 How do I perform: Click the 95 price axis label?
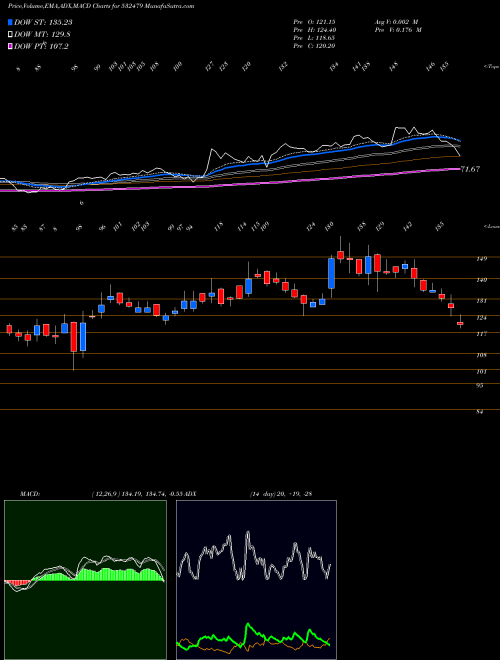tap(480, 385)
